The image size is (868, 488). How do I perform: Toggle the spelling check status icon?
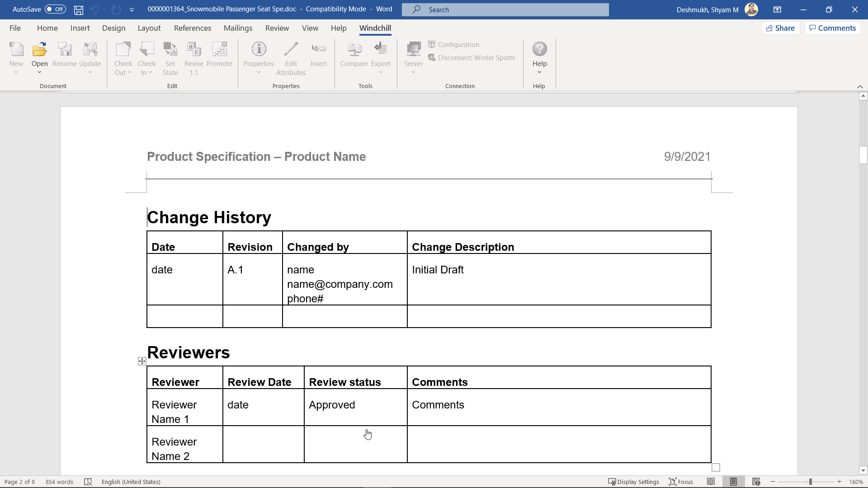click(x=88, y=482)
